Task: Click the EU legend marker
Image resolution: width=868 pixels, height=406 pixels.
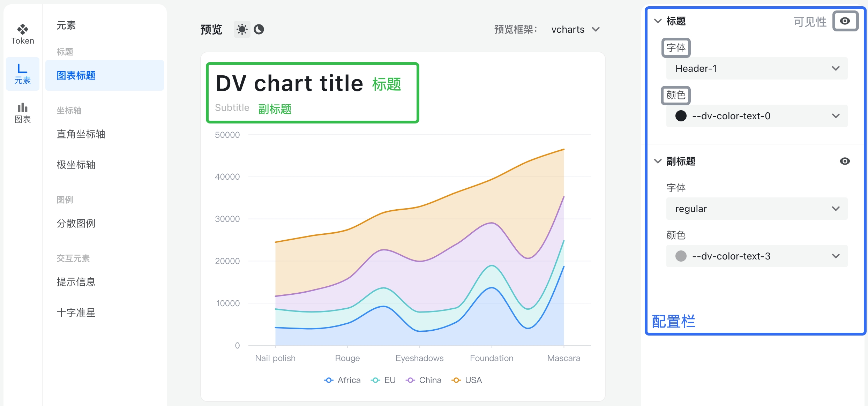Action: point(375,380)
